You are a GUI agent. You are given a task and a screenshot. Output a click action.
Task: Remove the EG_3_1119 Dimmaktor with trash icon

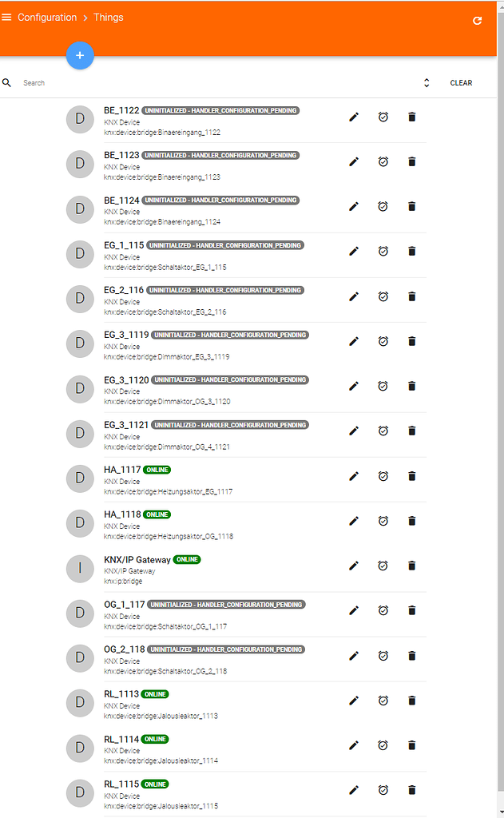pyautogui.click(x=411, y=341)
